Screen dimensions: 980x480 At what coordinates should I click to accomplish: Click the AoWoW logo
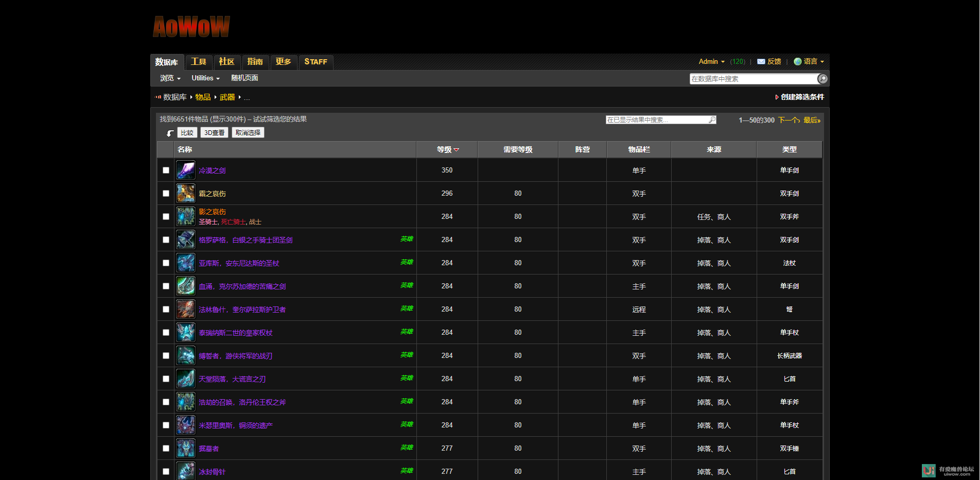pyautogui.click(x=191, y=27)
